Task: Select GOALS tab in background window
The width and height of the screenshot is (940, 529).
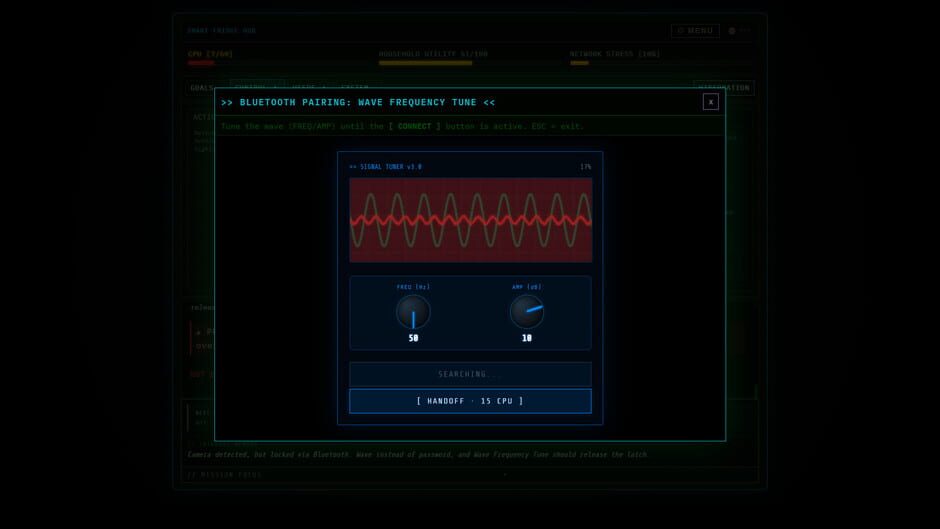Action: coord(202,88)
